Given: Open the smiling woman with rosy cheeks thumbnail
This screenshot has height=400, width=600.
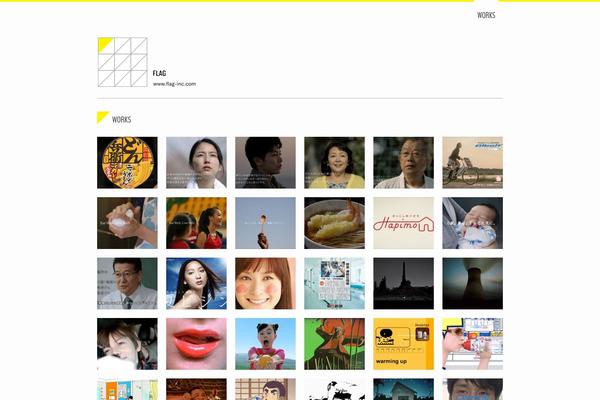Looking at the screenshot, I should 265,284.
